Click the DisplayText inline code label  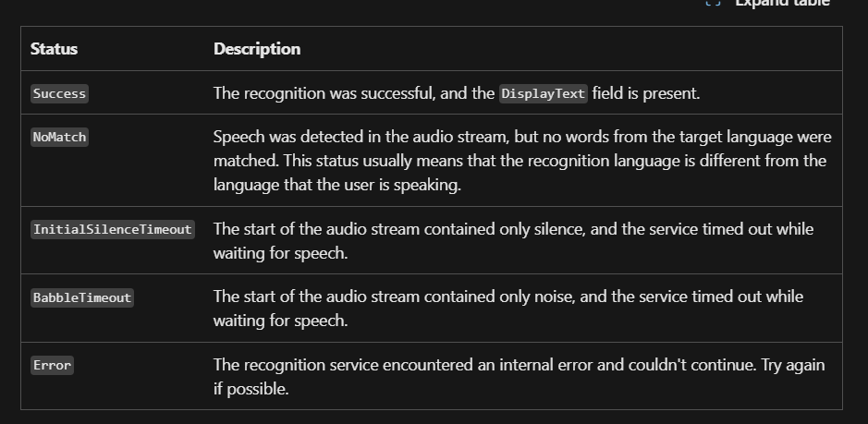click(x=544, y=93)
